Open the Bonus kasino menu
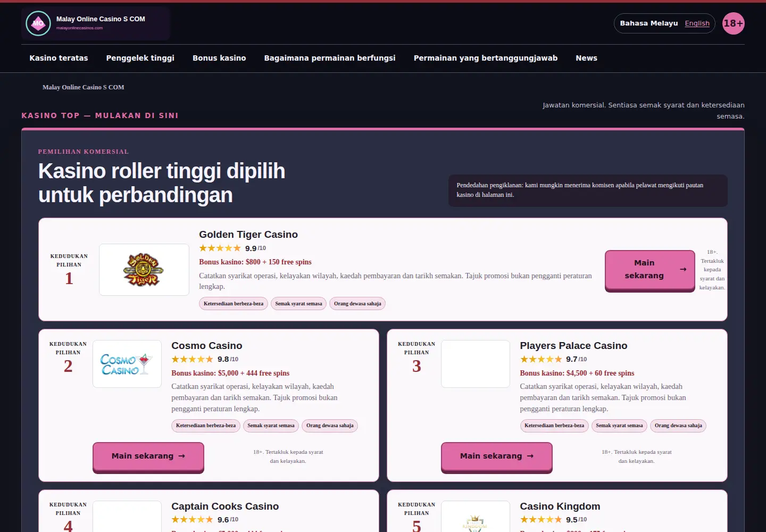The width and height of the screenshot is (766, 532). pyautogui.click(x=219, y=58)
